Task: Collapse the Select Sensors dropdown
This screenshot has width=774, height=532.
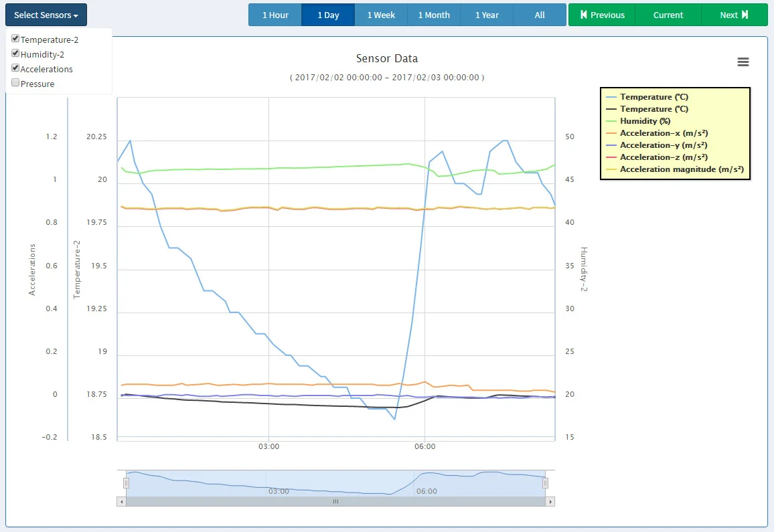Action: (46, 15)
